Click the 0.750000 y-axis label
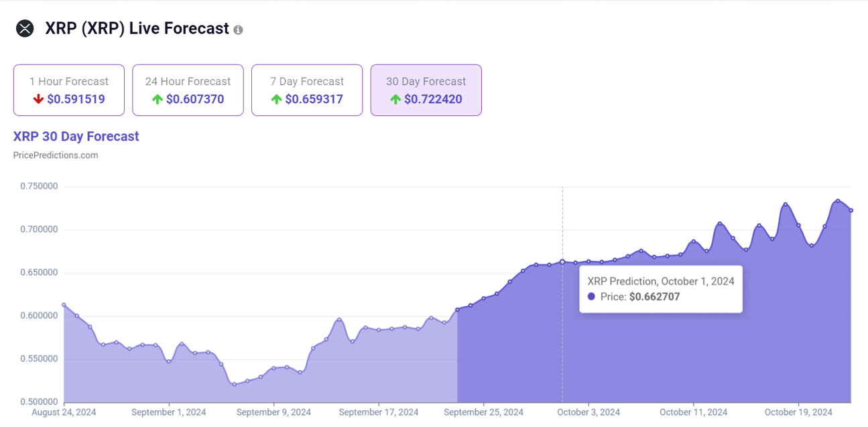 pos(39,186)
